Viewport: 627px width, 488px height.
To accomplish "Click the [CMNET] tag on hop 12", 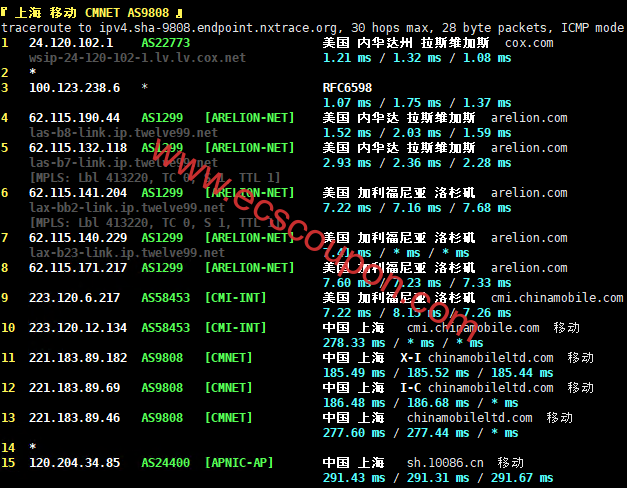I will (x=228, y=388).
